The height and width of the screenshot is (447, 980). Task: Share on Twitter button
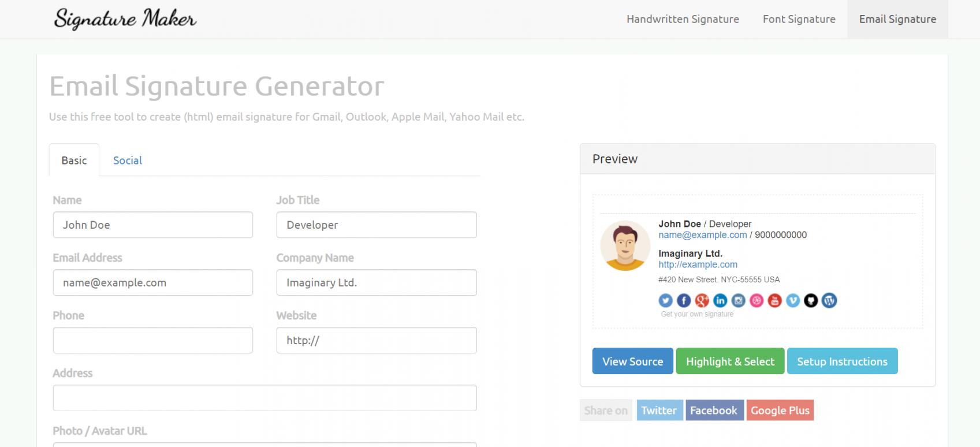[659, 410]
